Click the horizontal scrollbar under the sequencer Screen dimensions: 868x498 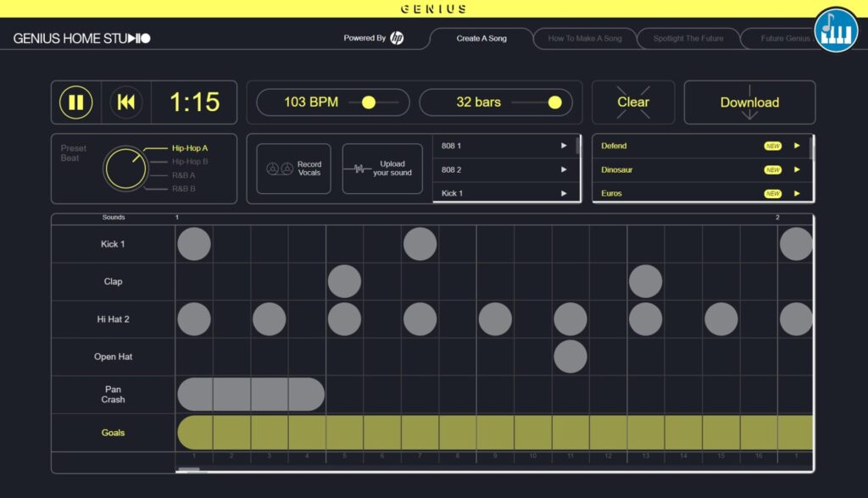pos(189,470)
